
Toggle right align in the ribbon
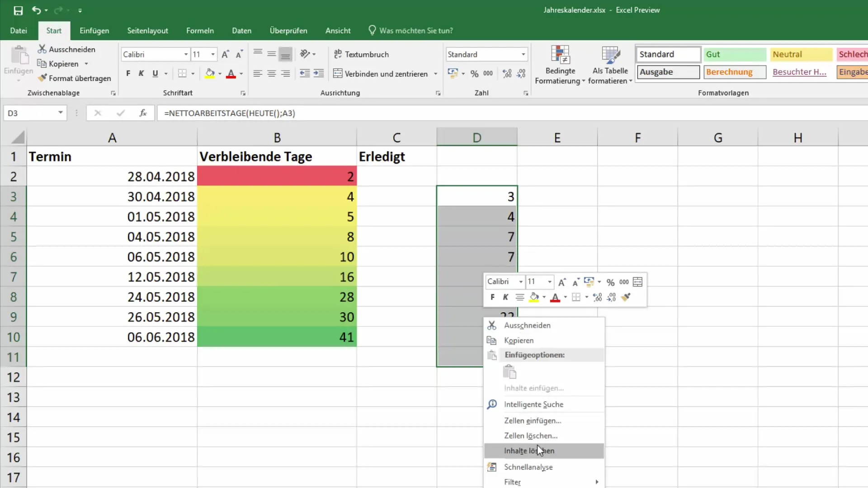pos(285,73)
